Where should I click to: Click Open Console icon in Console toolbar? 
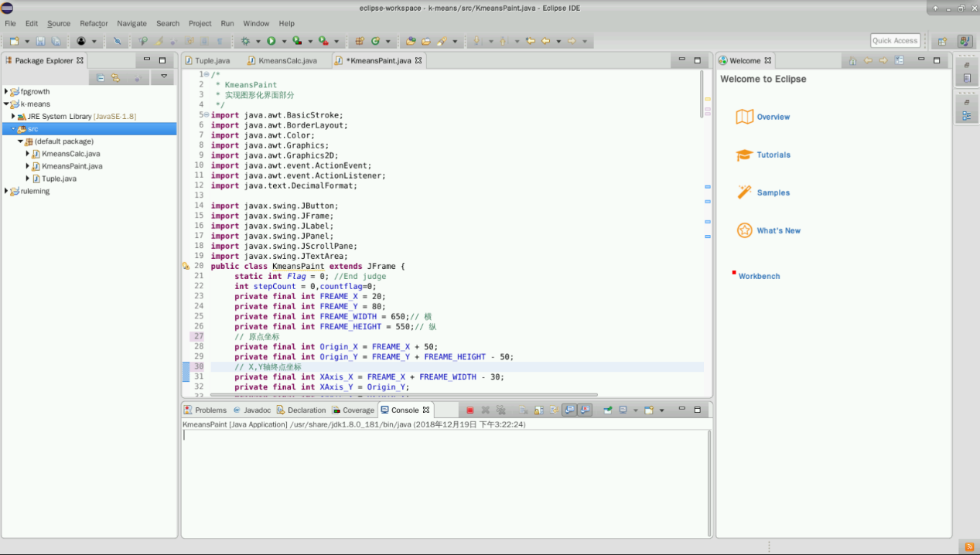(649, 410)
